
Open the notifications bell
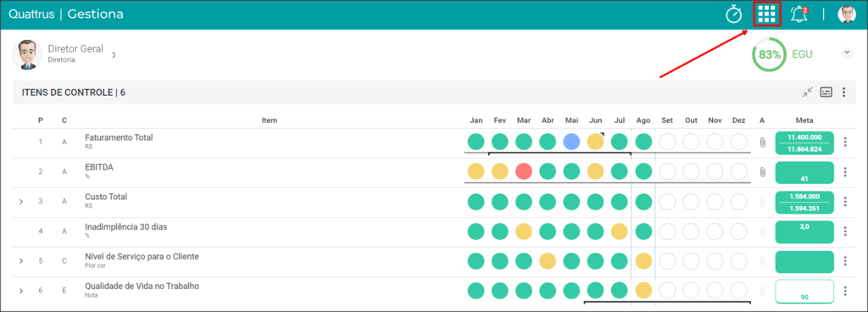pos(799,14)
